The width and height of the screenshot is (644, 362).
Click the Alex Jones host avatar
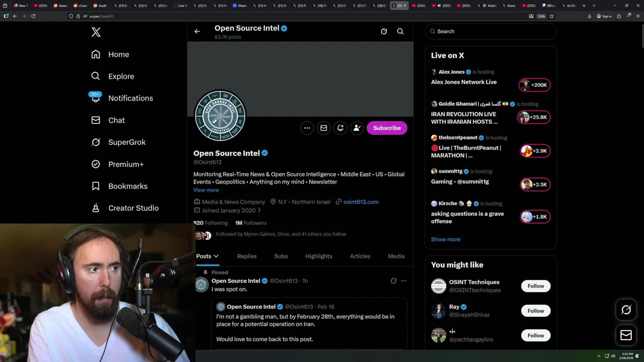(x=434, y=72)
